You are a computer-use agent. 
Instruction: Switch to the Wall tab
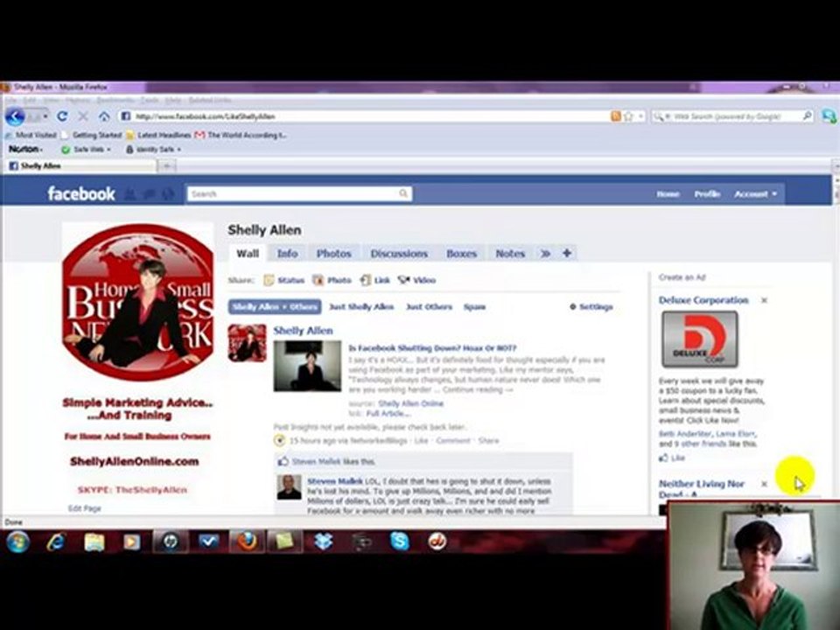click(248, 254)
